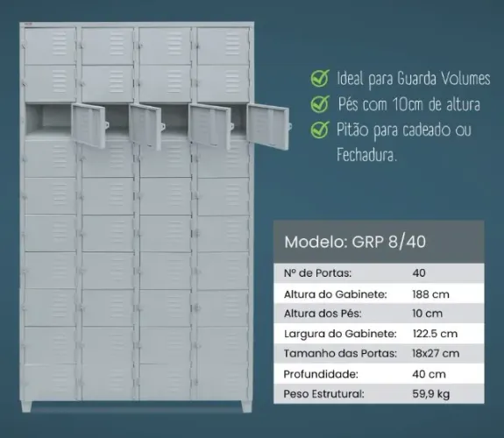Click the 'Largura do Gabinete:' label
Viewport: 504px width, 438px height.
click(340, 334)
